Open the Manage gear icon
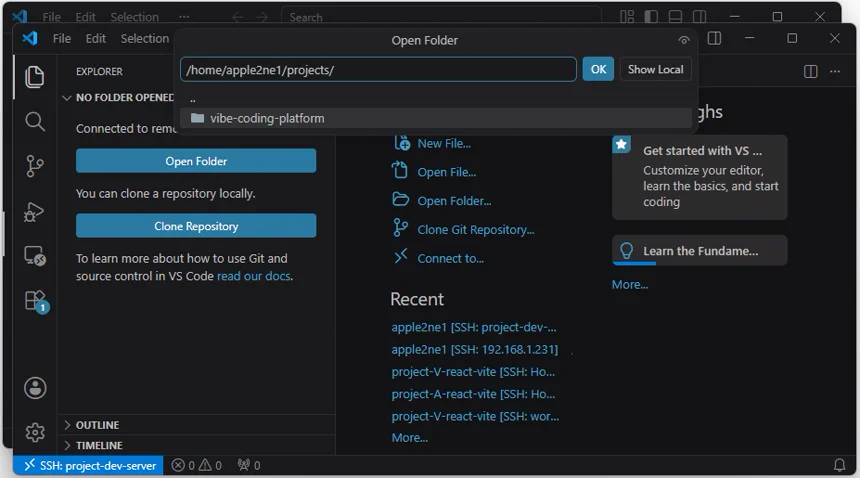The height and width of the screenshot is (478, 860). tap(35, 433)
